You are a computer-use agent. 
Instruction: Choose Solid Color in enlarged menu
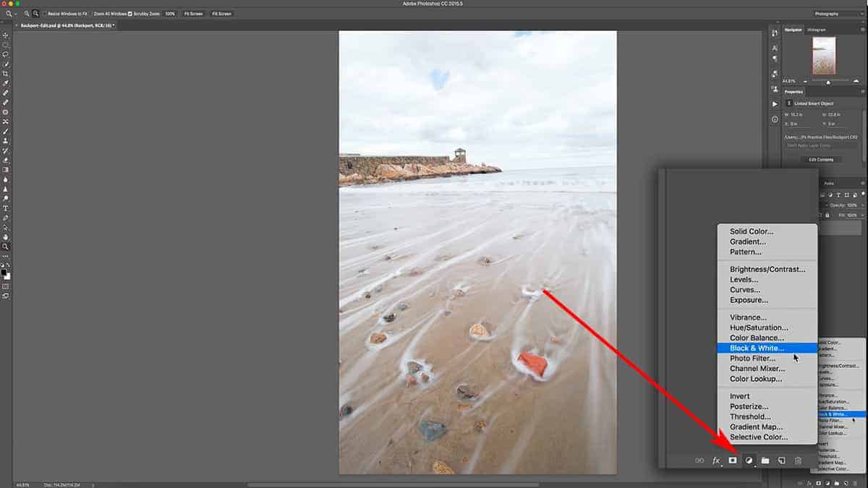(767, 231)
